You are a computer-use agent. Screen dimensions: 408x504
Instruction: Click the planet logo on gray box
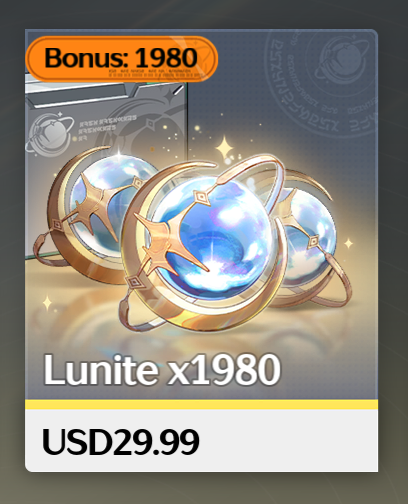(50, 134)
